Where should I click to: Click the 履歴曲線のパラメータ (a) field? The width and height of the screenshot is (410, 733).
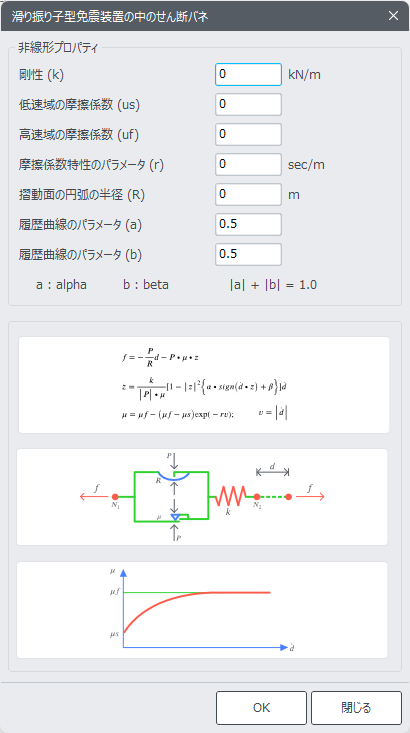[248, 224]
